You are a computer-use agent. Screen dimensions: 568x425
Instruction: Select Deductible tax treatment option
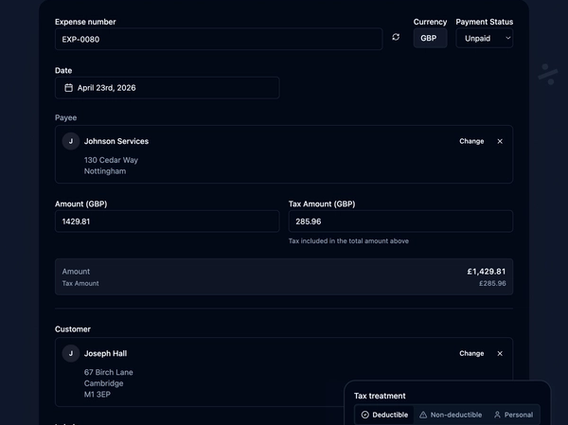pos(384,415)
